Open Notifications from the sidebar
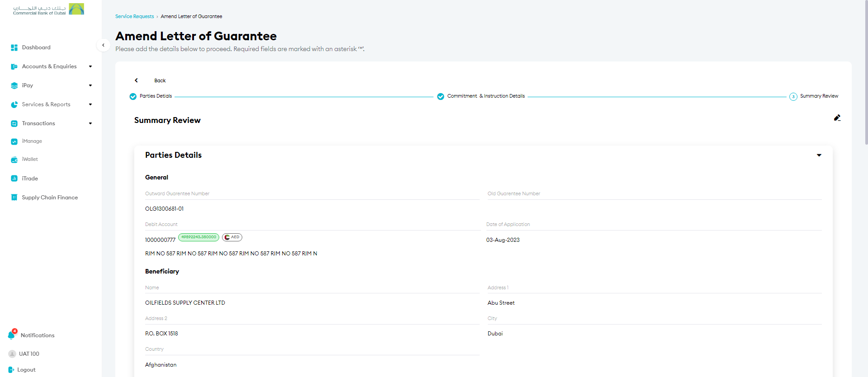 [38, 335]
